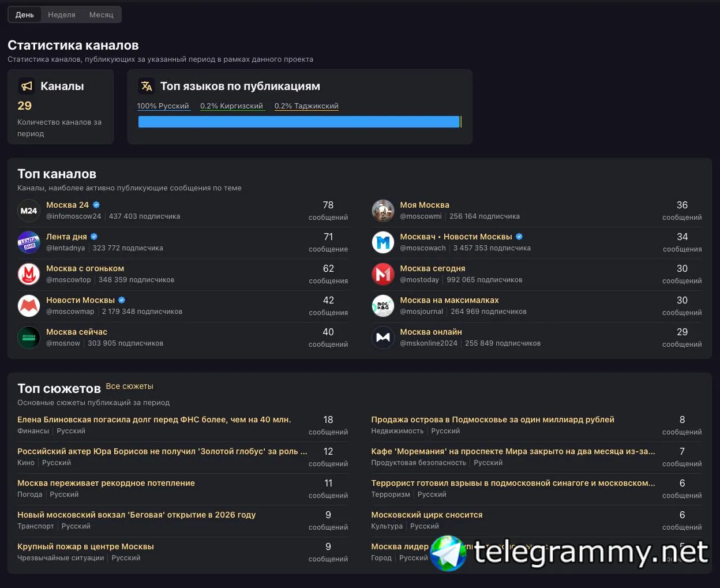720x588 pixels.
Task: Switch to the Неделя period tab
Action: (x=62, y=14)
